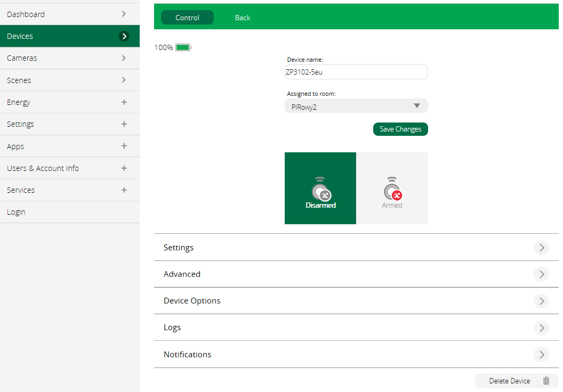Click the trash icon beside Delete Device
This screenshot has height=392, width=563.
pyautogui.click(x=546, y=381)
